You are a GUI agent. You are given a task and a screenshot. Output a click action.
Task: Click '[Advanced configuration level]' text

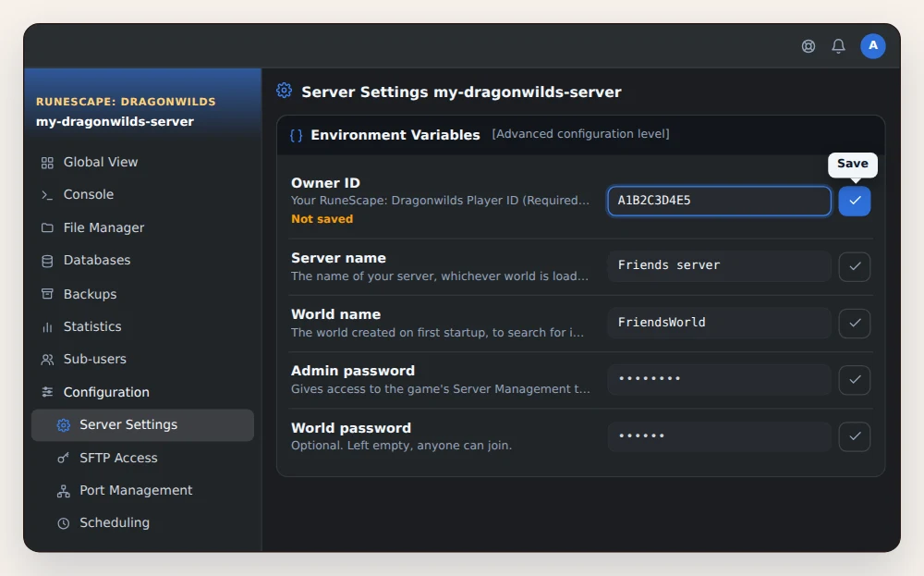pyautogui.click(x=580, y=134)
